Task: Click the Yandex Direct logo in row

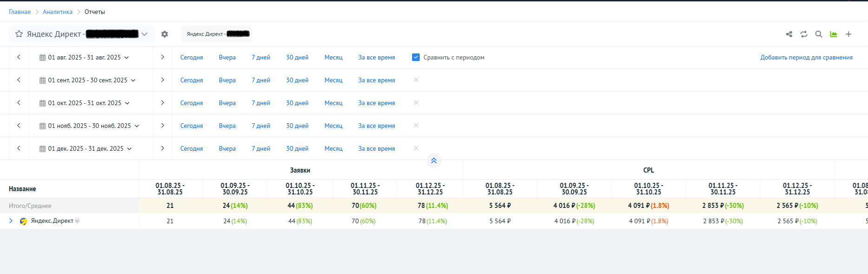Action: tap(23, 221)
